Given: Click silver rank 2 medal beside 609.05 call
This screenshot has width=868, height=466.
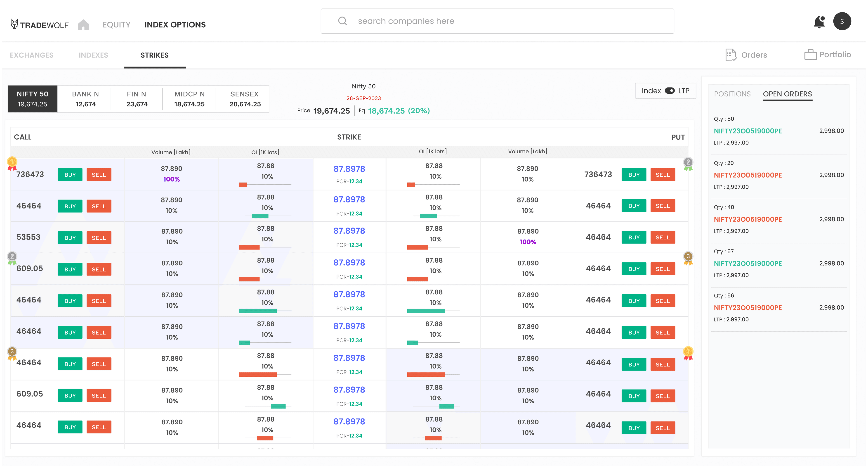Looking at the screenshot, I should point(12,258).
